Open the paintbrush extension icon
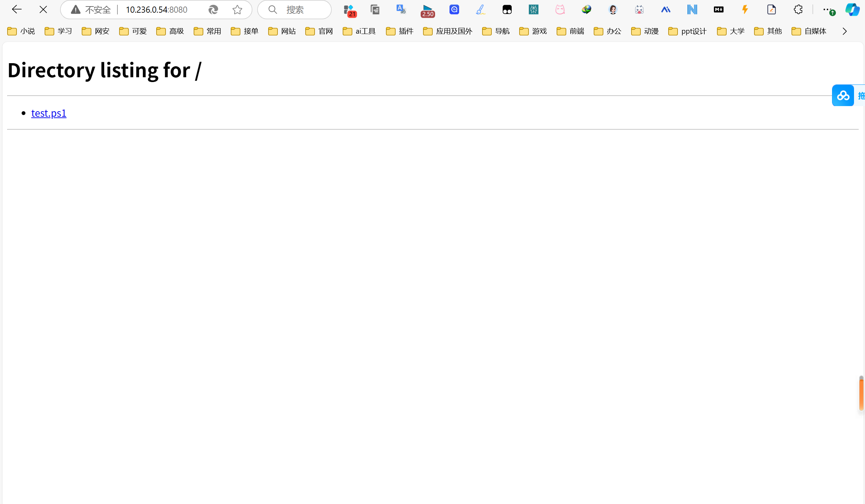The height and width of the screenshot is (504, 865). [x=480, y=10]
